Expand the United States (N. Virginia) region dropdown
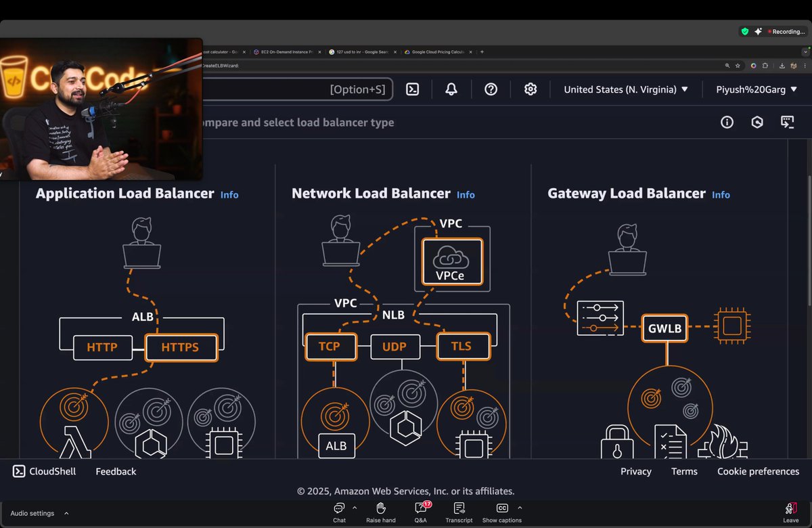This screenshot has height=528, width=812. click(x=626, y=89)
